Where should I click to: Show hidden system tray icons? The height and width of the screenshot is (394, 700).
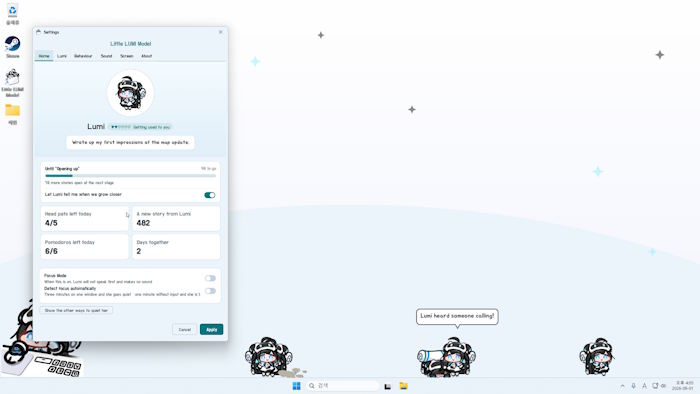click(x=622, y=386)
